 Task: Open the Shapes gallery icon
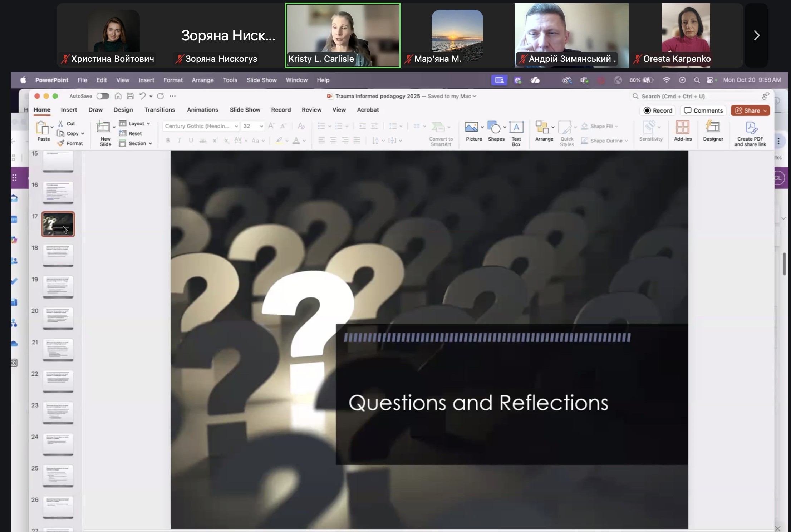[x=494, y=127]
